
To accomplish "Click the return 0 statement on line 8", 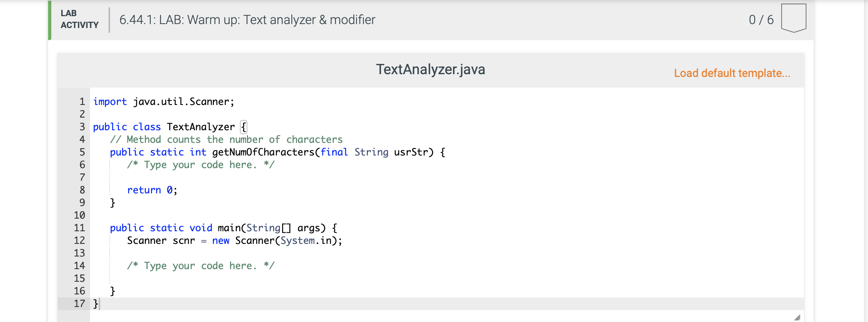I will [x=152, y=190].
